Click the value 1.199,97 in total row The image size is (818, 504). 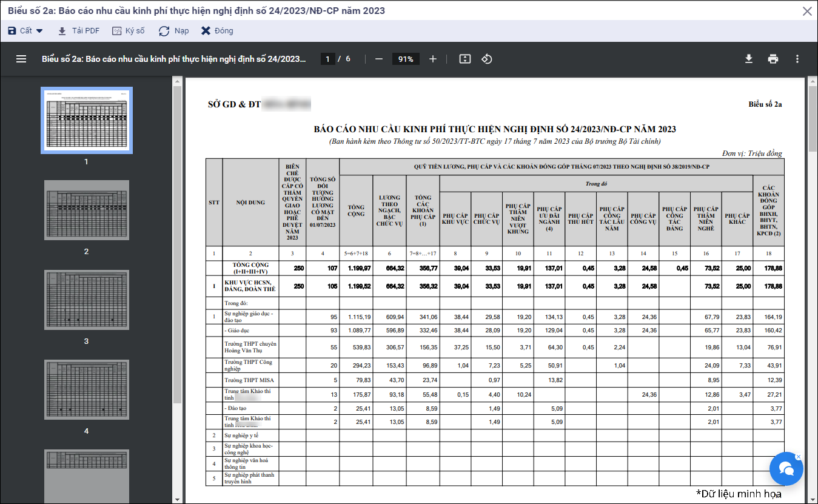coord(359,268)
